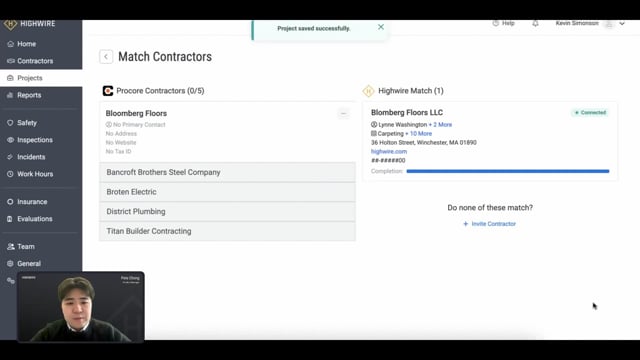Click the No Primary Contact text

pyautogui.click(x=139, y=124)
